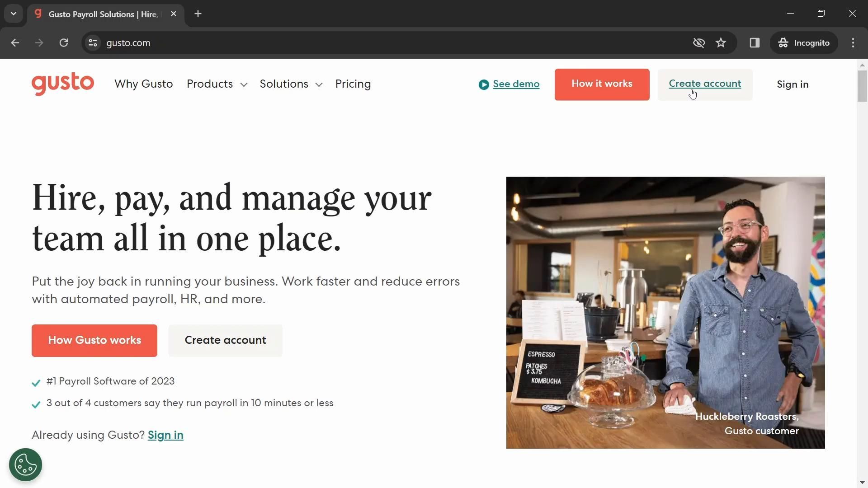Click the third-party cookies blocked eye icon
Image resolution: width=868 pixels, height=488 pixels.
699,43
